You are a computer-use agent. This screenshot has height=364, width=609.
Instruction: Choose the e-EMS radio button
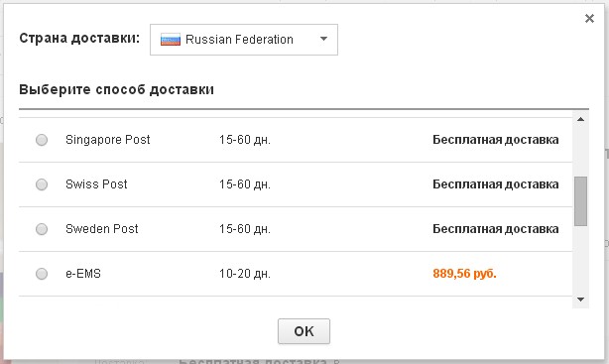tap(42, 274)
